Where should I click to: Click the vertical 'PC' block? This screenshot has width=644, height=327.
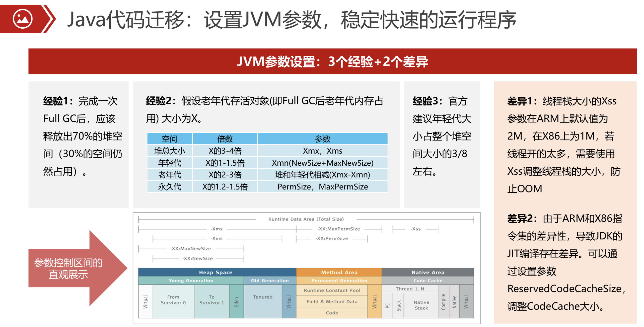(387, 306)
